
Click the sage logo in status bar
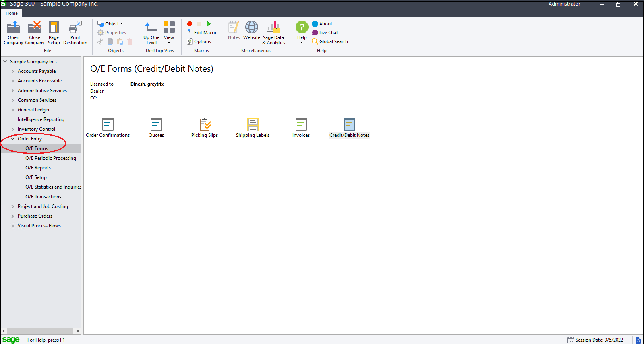tap(11, 340)
